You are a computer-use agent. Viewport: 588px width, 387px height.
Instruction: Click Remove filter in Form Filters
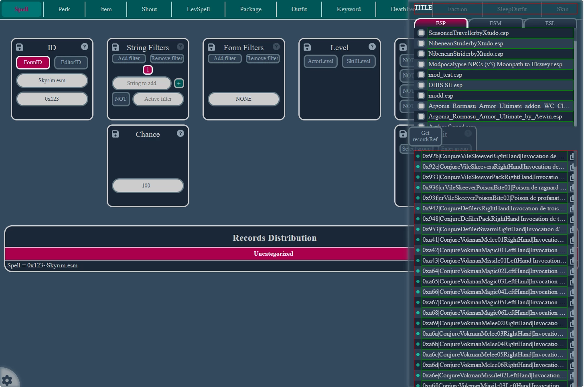pos(263,59)
